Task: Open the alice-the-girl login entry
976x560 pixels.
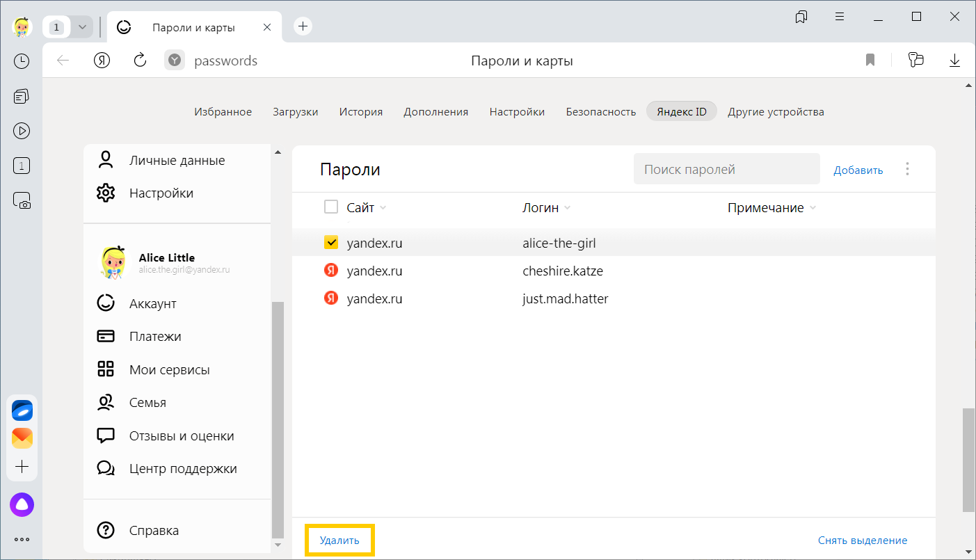Action: (x=614, y=243)
